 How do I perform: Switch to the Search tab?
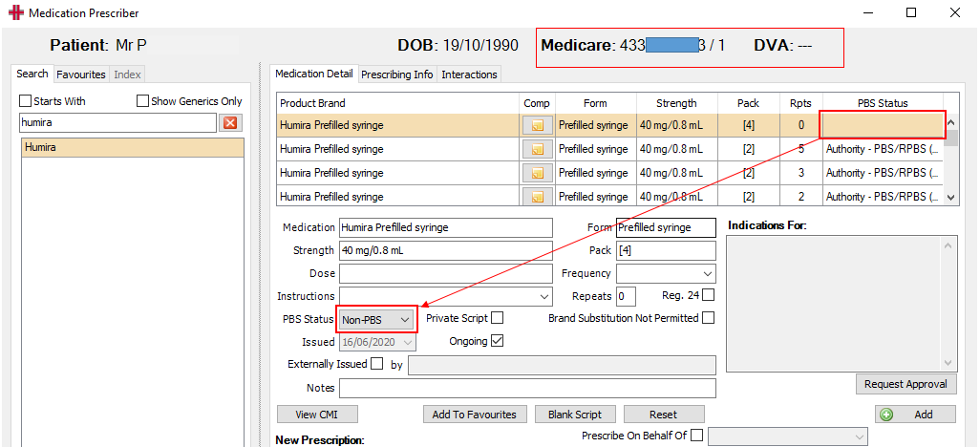tap(32, 74)
